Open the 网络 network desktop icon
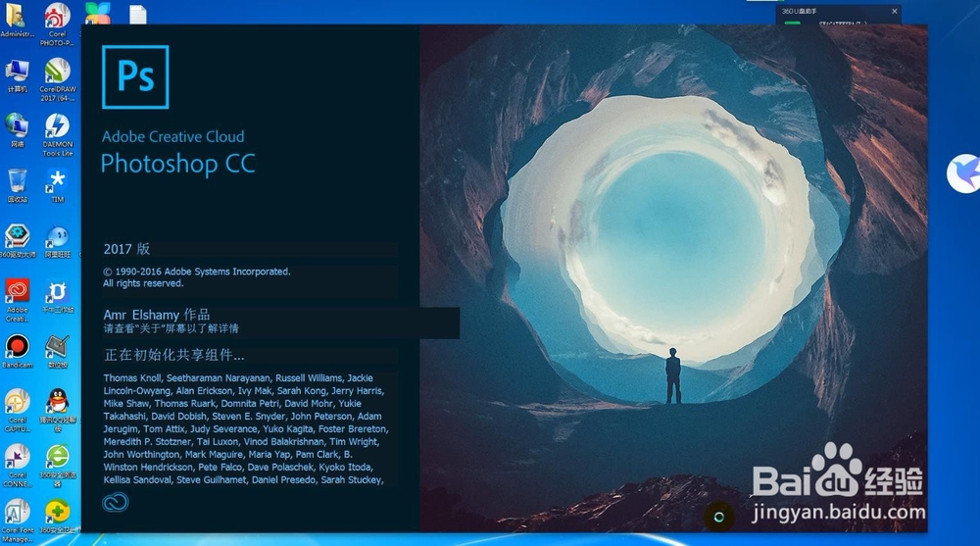 [x=17, y=130]
